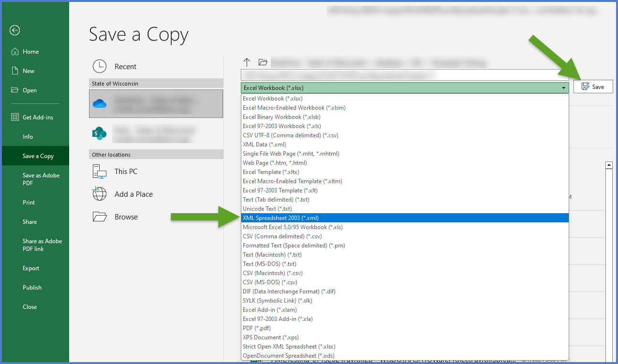Collapse the file type dropdown arrow

point(563,88)
